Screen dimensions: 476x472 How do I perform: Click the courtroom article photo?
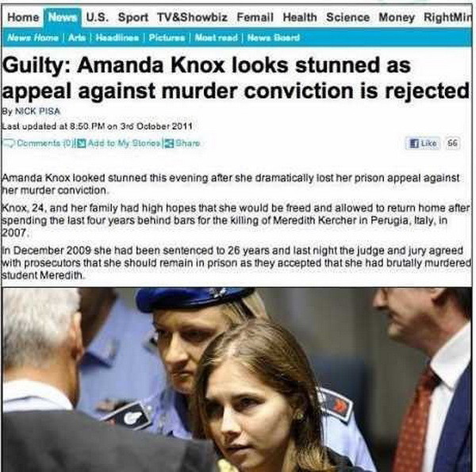[x=237, y=379]
